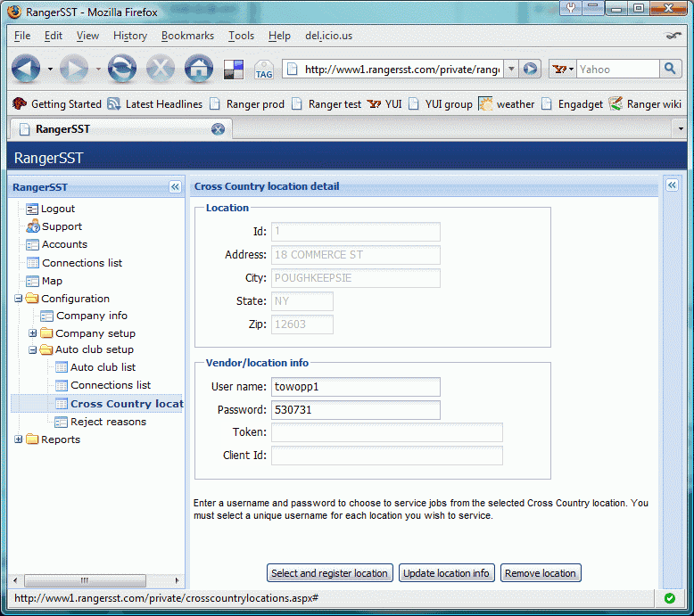This screenshot has height=616, width=694.
Task: Click the Token input field
Action: [387, 432]
